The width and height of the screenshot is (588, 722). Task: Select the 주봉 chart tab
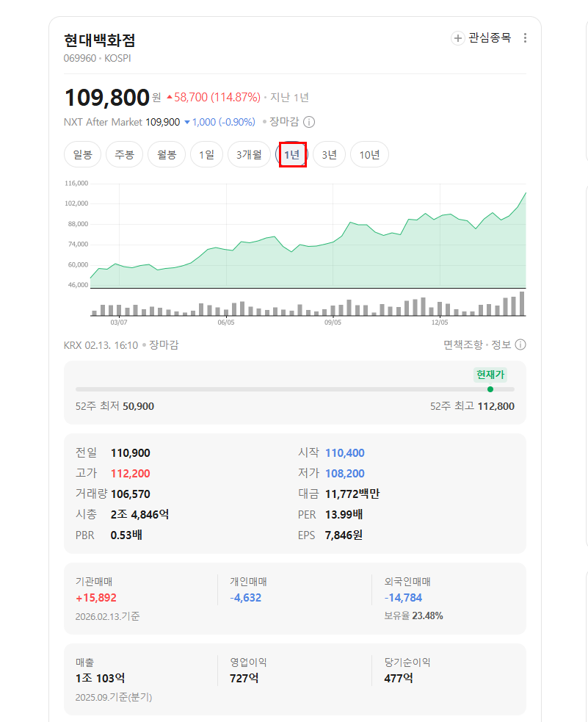pos(124,154)
